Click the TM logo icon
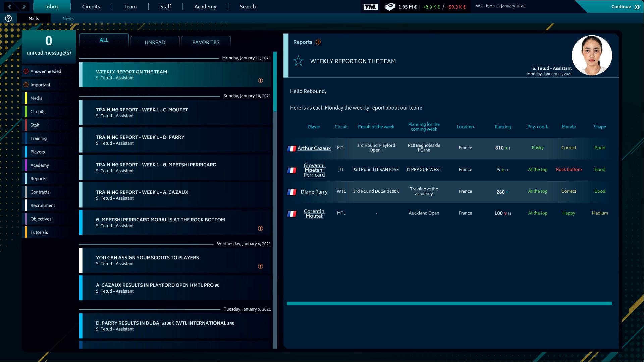This screenshot has width=644, height=362. pyautogui.click(x=371, y=7)
